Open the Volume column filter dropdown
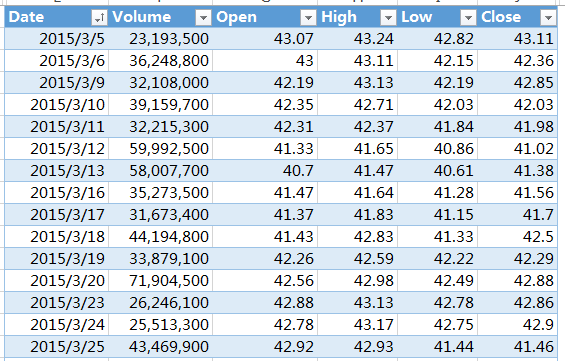This screenshot has height=361, width=565. [x=203, y=18]
